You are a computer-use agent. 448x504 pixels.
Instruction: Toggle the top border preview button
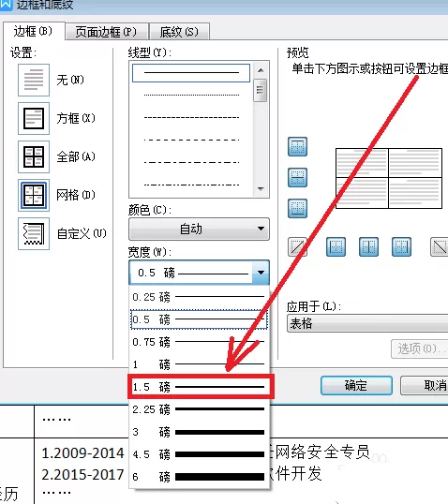[297, 146]
